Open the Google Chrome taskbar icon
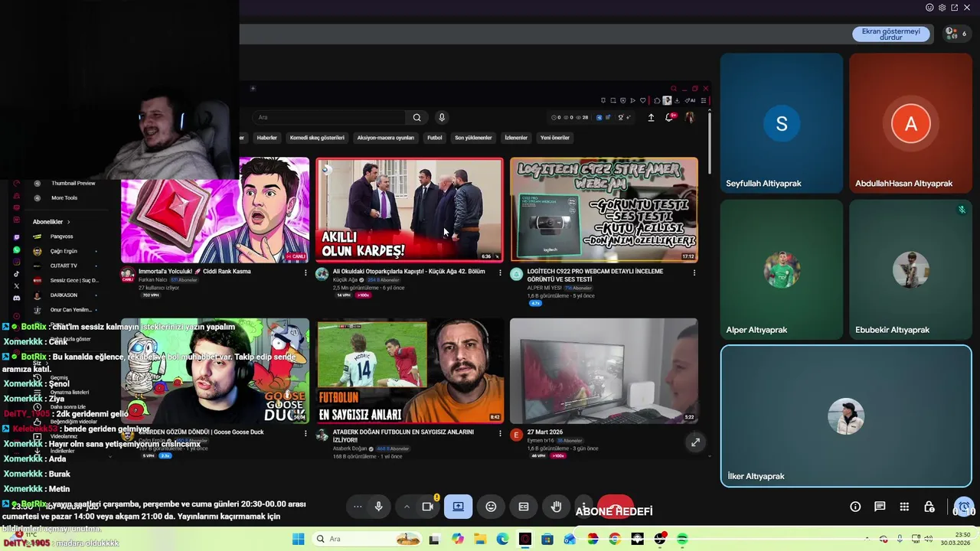This screenshot has height=551, width=980. pos(615,539)
